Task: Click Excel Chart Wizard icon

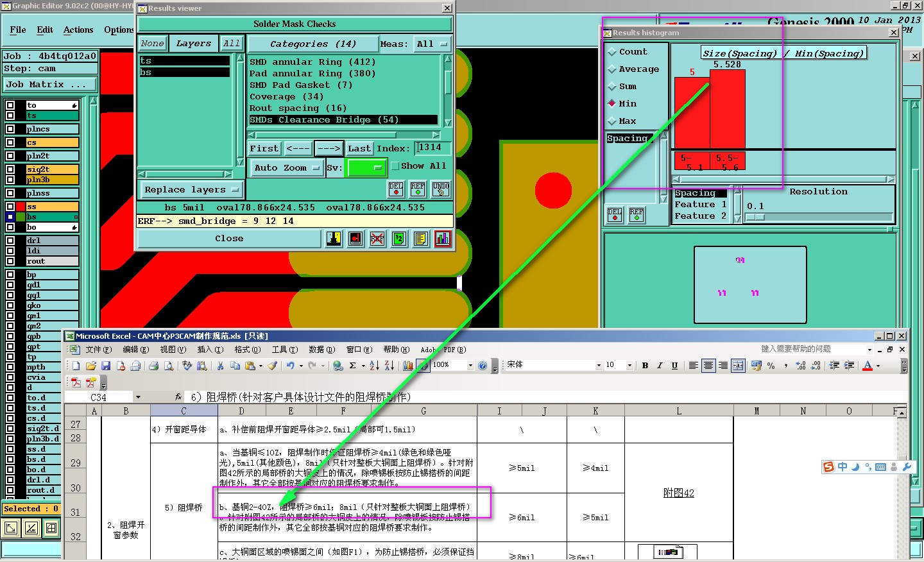Action: [407, 366]
